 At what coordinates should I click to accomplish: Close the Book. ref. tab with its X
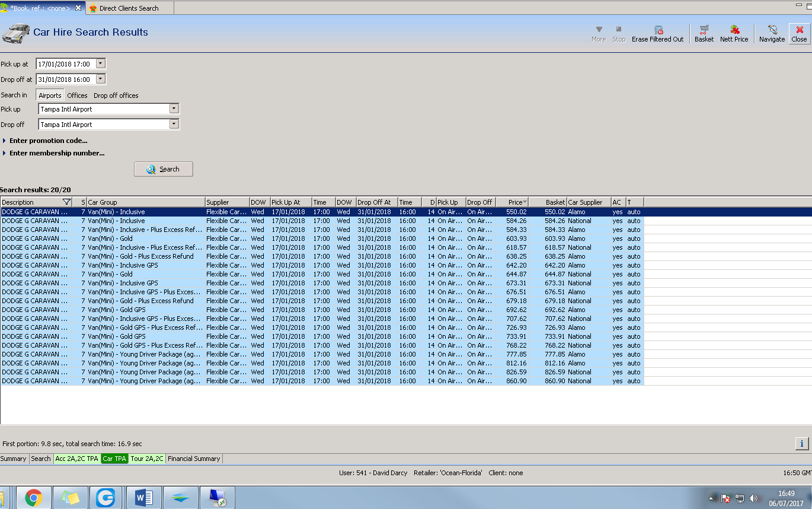78,8
